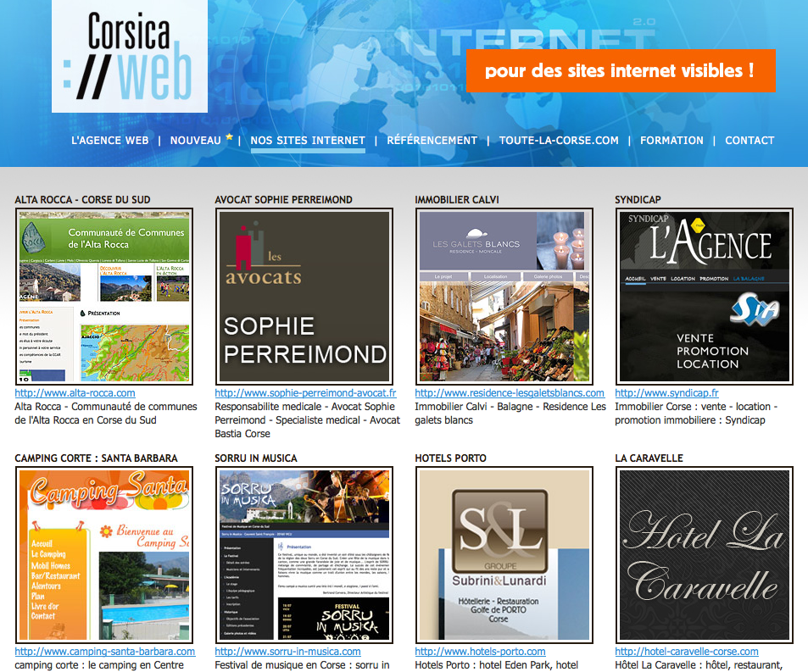Click the Sorru in Musica thumbnail

click(304, 555)
